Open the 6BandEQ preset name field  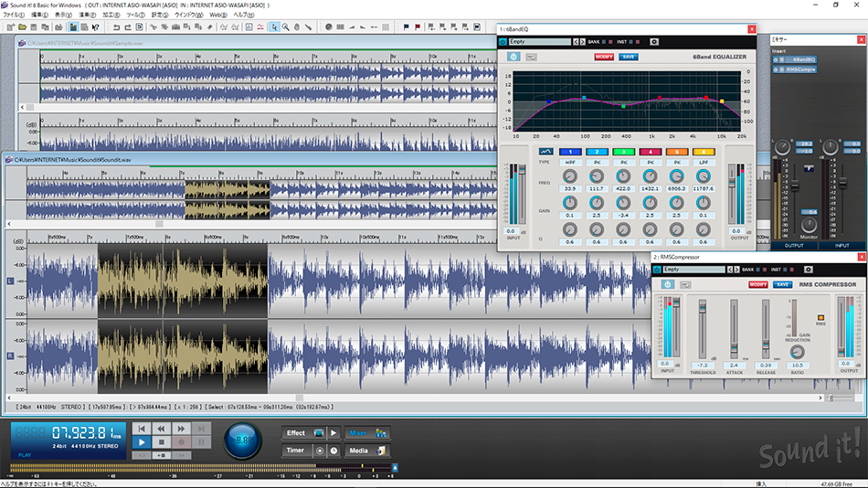539,41
